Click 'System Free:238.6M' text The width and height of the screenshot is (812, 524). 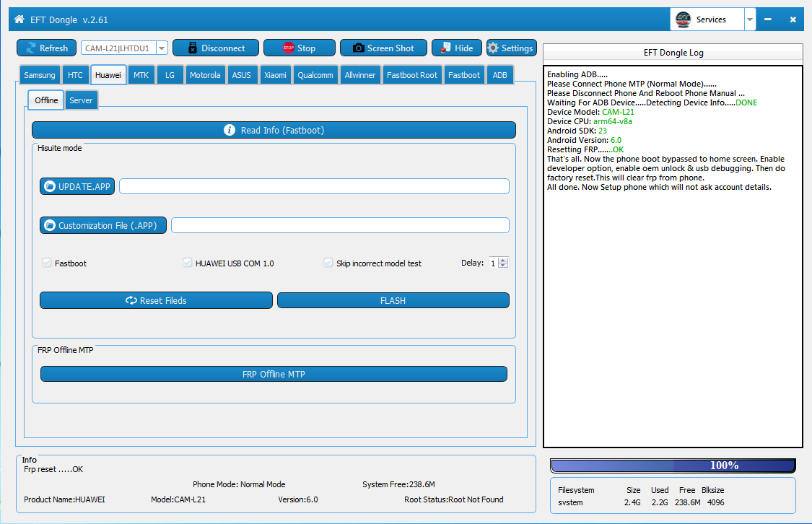(x=398, y=484)
